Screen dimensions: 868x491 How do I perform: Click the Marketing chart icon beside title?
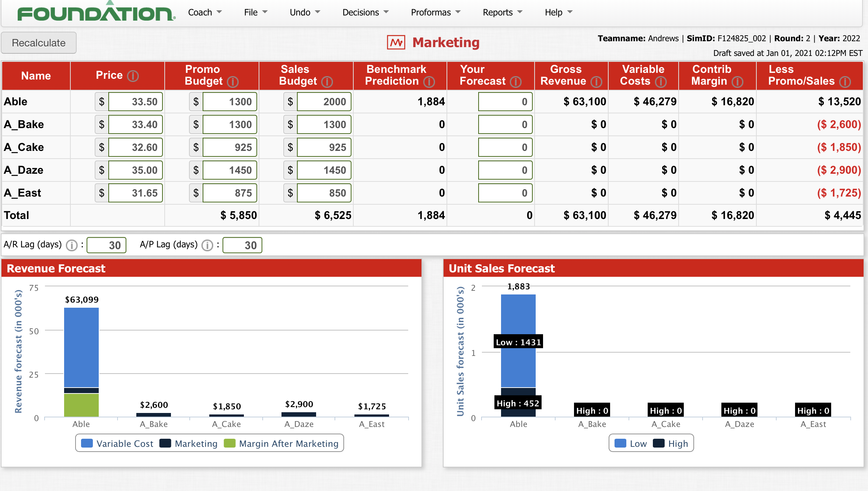(396, 43)
